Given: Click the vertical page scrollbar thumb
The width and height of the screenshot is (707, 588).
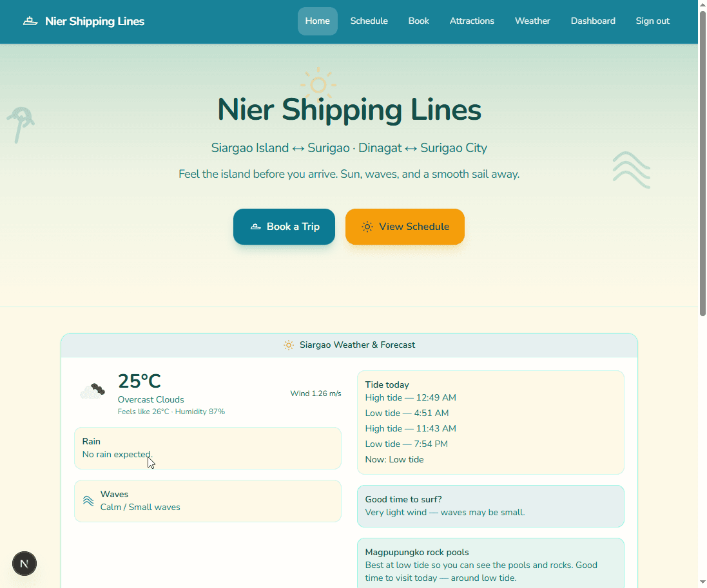Looking at the screenshot, I should [702, 161].
